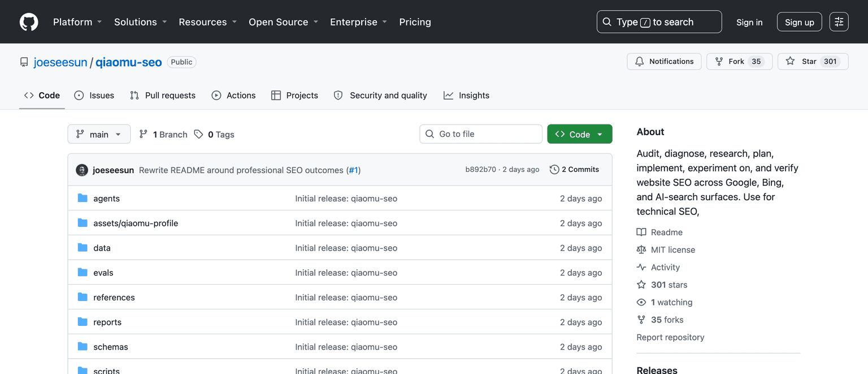
Task: Open the joeseesun owner profile link
Action: [x=60, y=62]
